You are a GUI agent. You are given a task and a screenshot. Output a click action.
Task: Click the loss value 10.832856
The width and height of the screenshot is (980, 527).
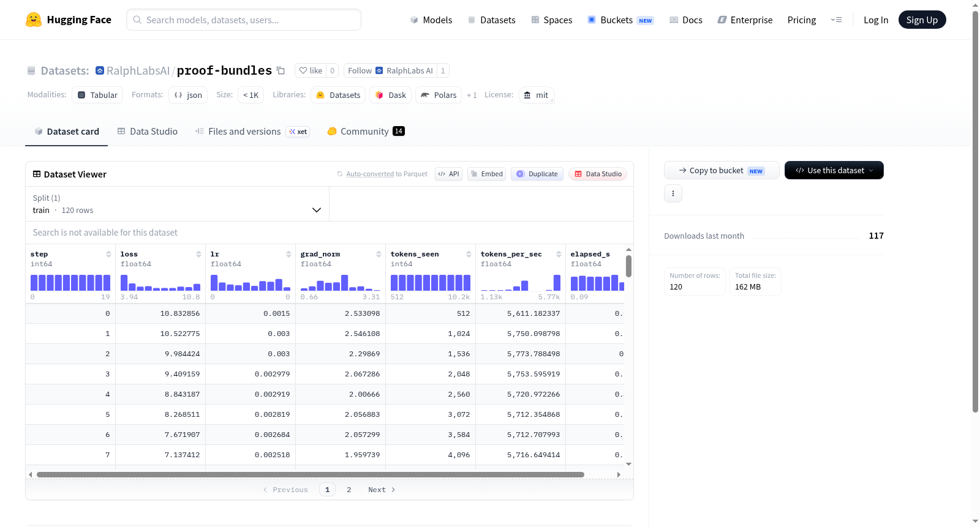tap(180, 313)
